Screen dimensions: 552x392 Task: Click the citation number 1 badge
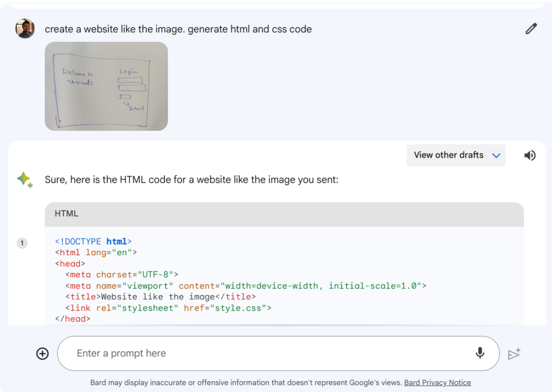pyautogui.click(x=22, y=243)
